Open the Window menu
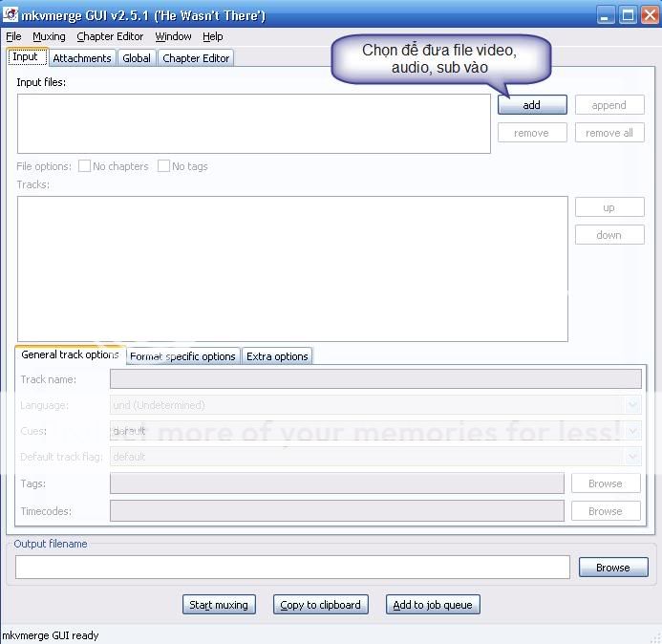This screenshot has height=644, width=662. tap(173, 36)
